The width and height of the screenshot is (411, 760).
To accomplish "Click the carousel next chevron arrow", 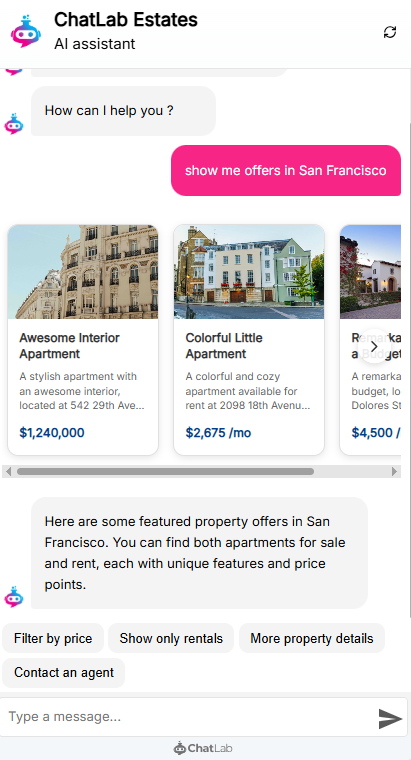I will (374, 346).
